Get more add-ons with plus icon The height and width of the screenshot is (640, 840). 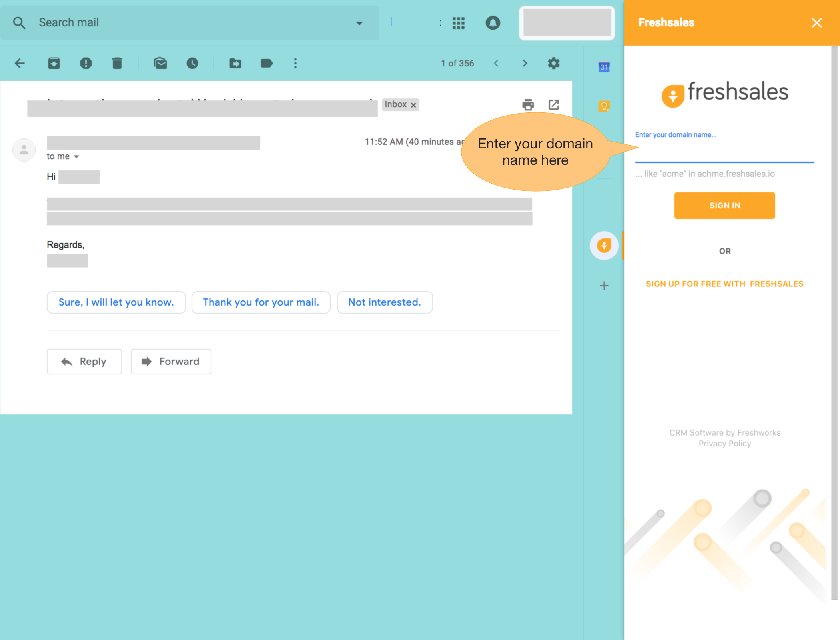coord(604,286)
